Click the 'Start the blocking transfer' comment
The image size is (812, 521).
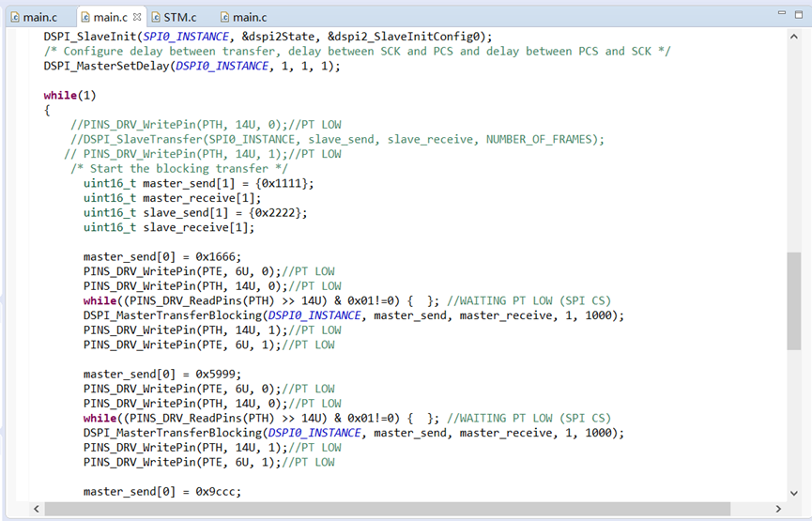[178, 169]
